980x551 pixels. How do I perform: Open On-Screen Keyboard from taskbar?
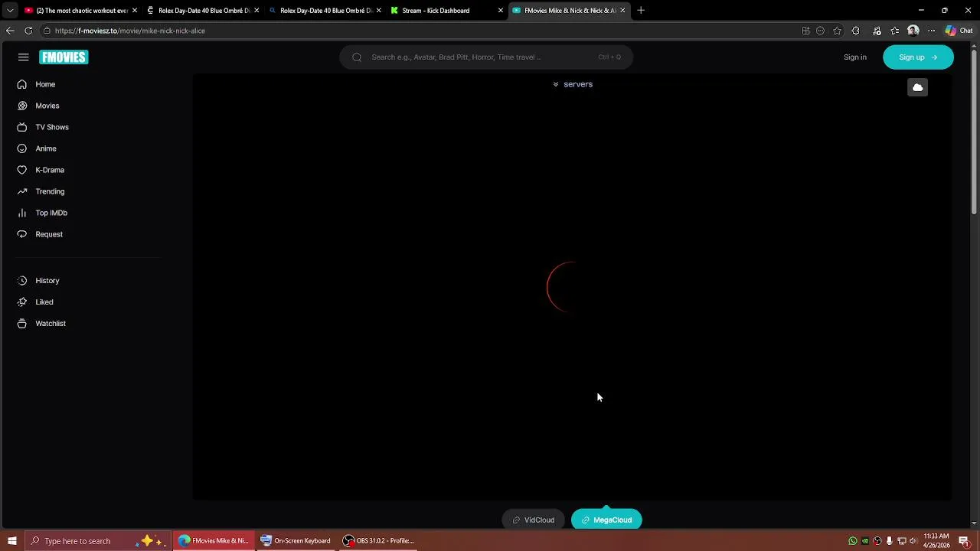(296, 541)
